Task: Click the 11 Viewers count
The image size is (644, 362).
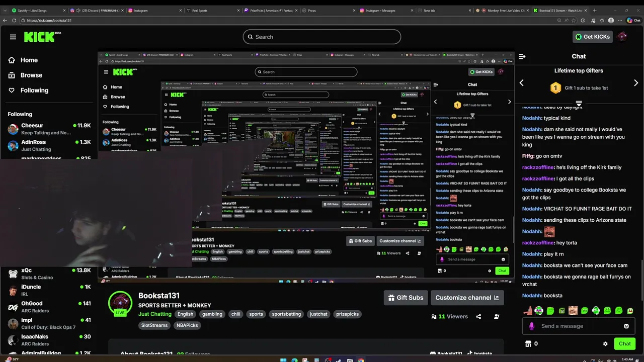Action: pyautogui.click(x=449, y=317)
